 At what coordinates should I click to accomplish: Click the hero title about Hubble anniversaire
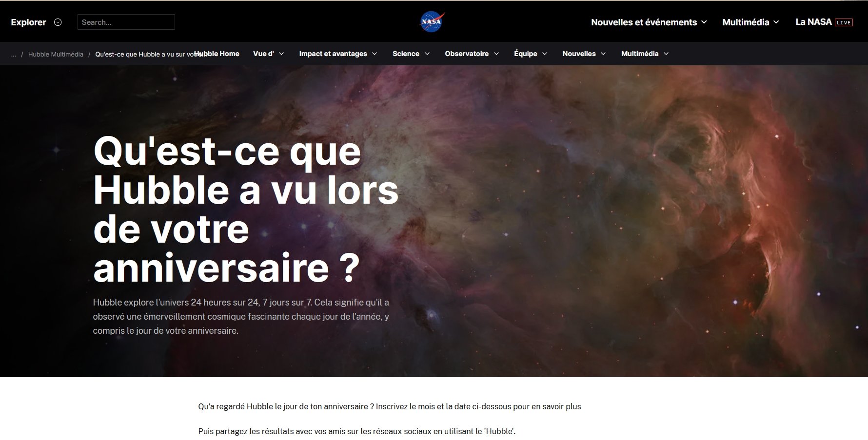coord(246,209)
